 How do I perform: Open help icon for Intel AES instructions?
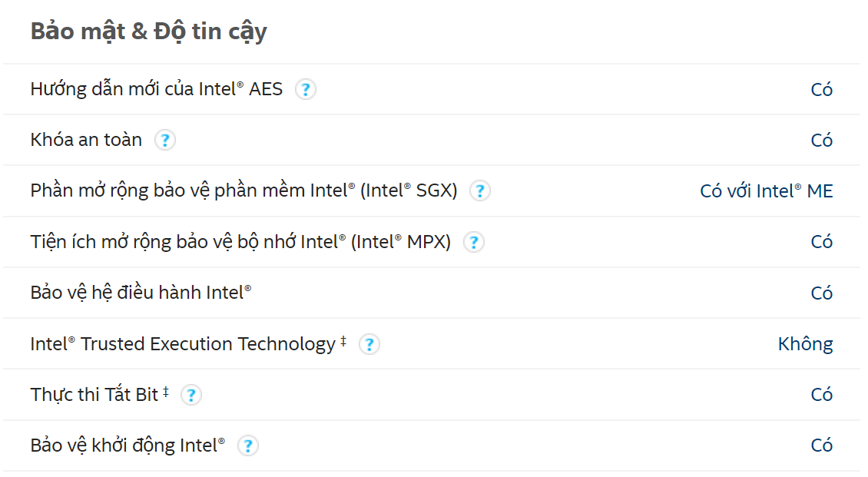coord(306,89)
